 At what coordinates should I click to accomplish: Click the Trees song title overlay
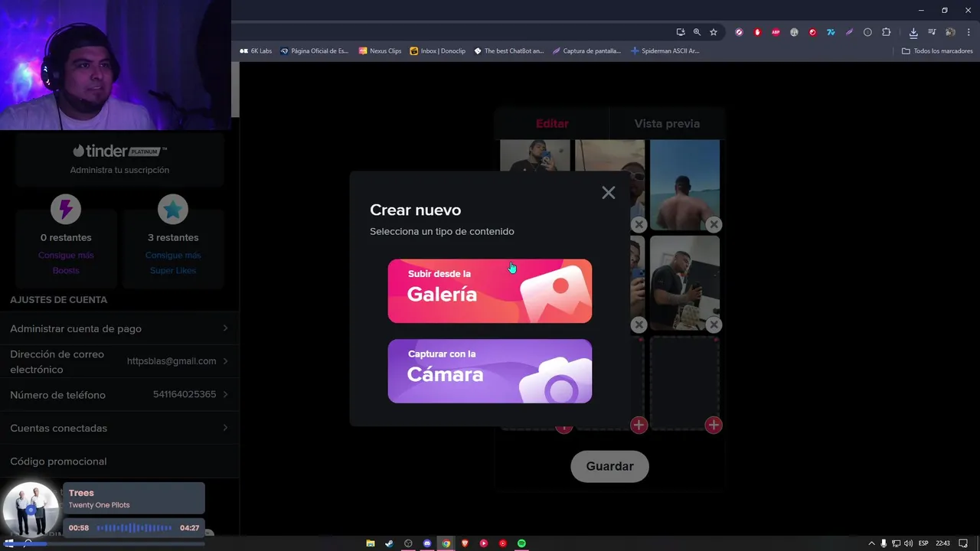81,493
